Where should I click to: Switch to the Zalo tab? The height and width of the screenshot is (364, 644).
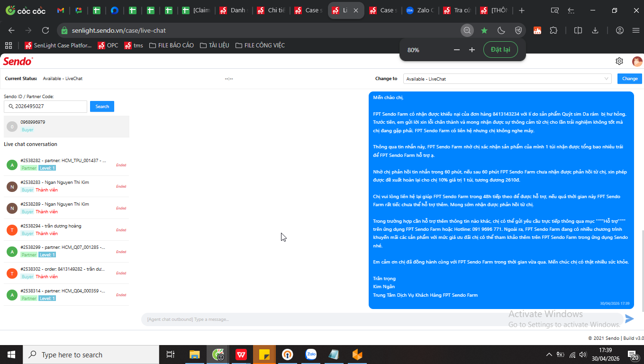[420, 10]
